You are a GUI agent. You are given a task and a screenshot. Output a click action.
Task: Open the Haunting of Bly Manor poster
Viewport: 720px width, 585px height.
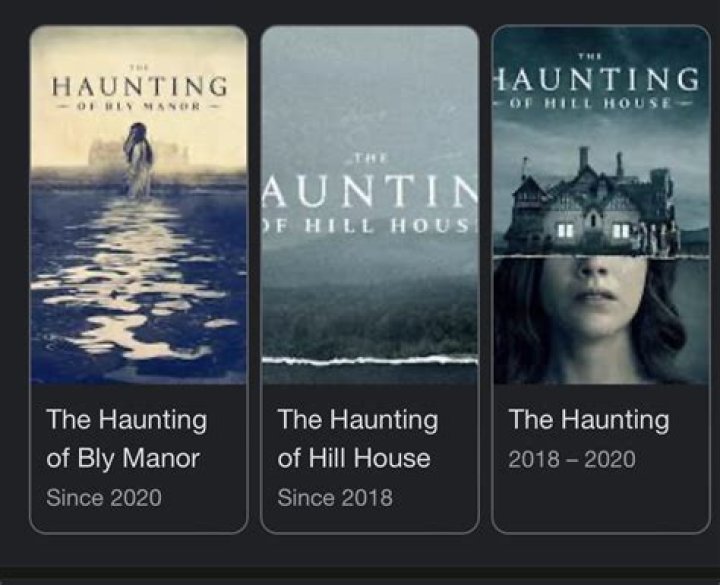pyautogui.click(x=138, y=205)
